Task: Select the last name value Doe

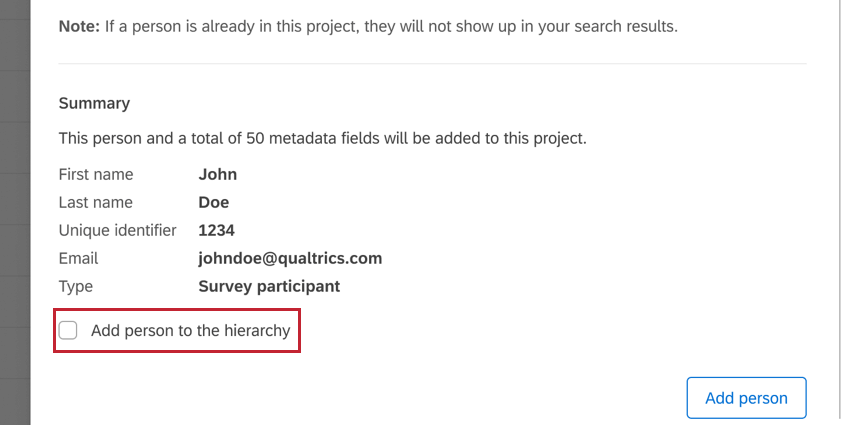Action: click(214, 202)
